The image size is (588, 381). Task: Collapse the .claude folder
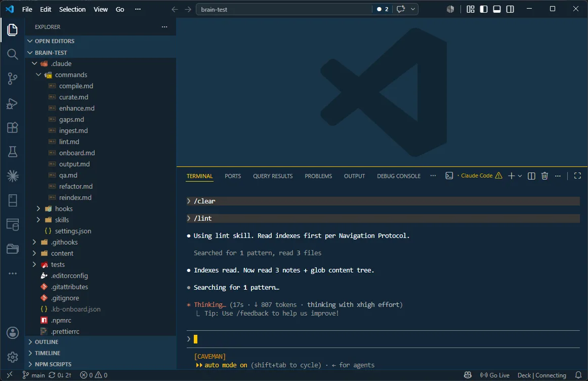point(34,63)
